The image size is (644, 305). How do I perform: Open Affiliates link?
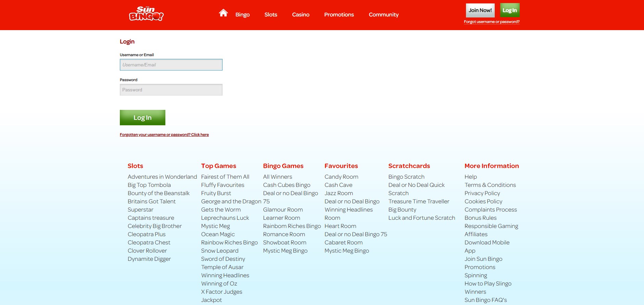[476, 234]
